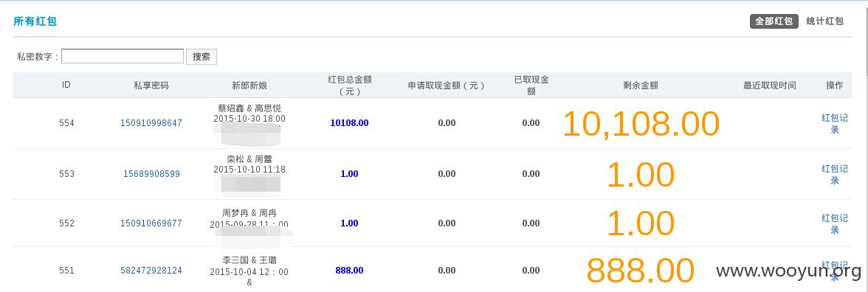Open 红包记录 for row 554

tap(835, 123)
